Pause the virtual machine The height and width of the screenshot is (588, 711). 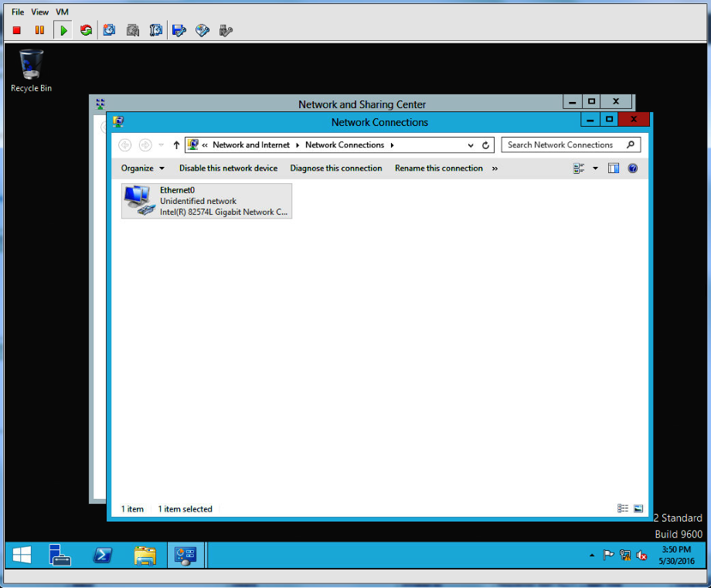(39, 30)
